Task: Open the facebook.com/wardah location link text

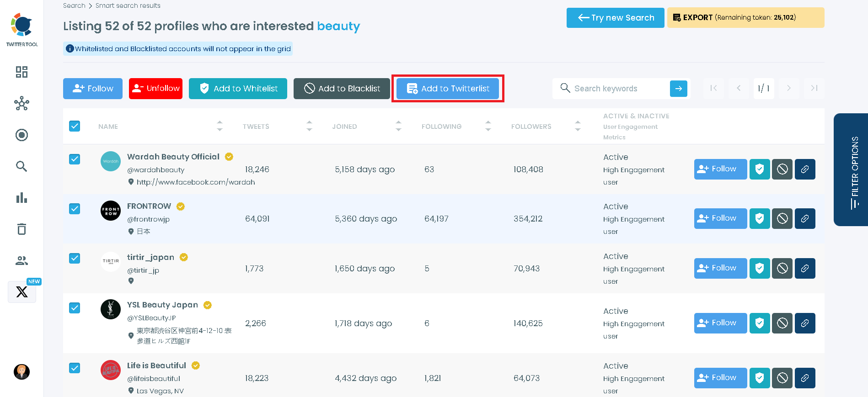Action: point(196,182)
